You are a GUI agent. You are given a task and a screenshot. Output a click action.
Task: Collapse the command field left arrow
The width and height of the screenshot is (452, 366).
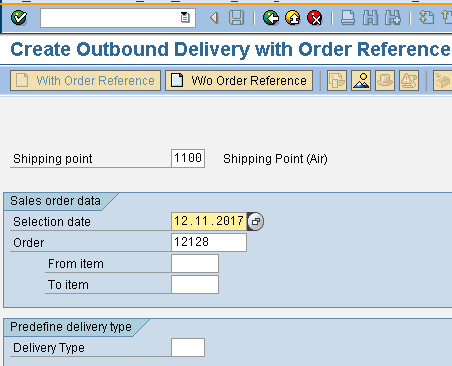214,18
